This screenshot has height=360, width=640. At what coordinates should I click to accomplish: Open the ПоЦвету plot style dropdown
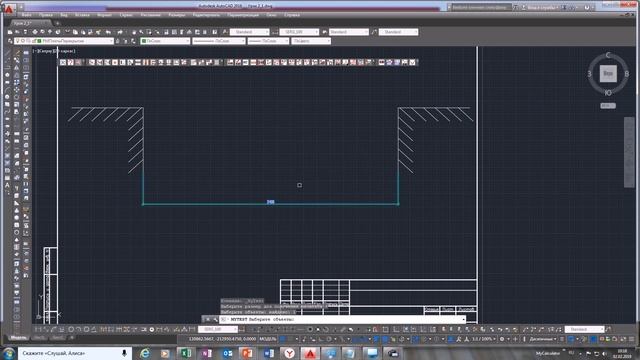[311, 41]
